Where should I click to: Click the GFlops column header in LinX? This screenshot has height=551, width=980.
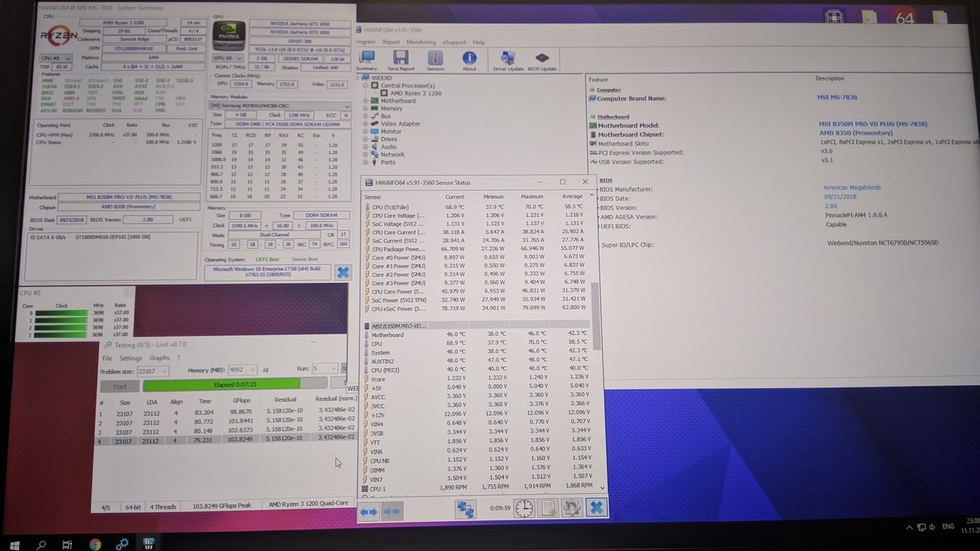pos(241,401)
